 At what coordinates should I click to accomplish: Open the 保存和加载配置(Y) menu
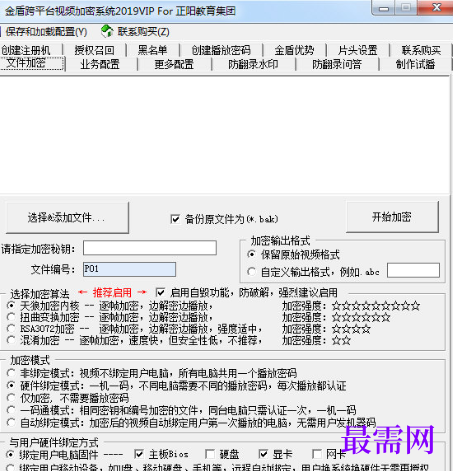[x=46, y=32]
